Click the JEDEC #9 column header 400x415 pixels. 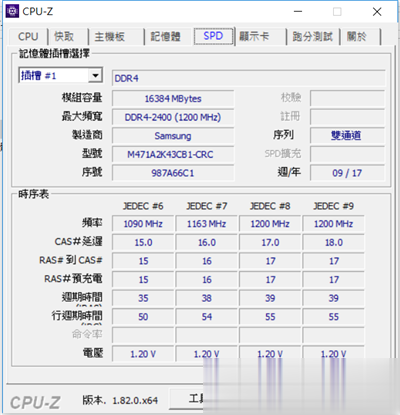[x=333, y=206]
